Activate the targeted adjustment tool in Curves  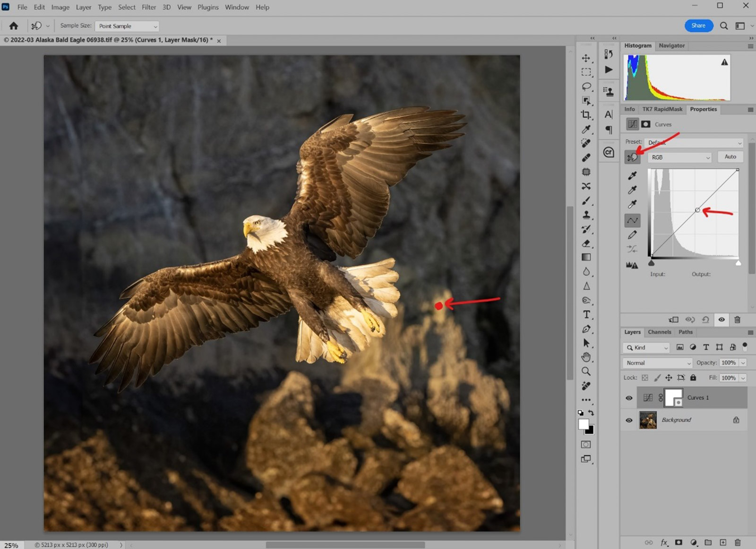(x=632, y=157)
